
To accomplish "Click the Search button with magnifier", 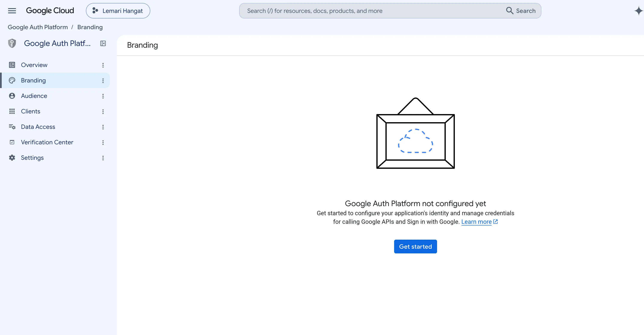I will click(521, 11).
